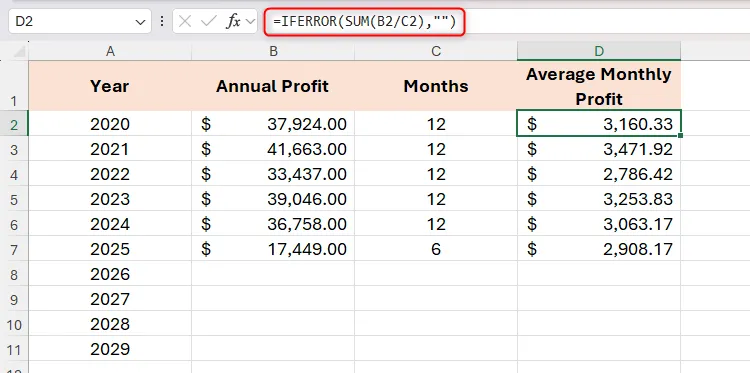Select row 3 header
The height and width of the screenshot is (373, 750).
point(14,149)
